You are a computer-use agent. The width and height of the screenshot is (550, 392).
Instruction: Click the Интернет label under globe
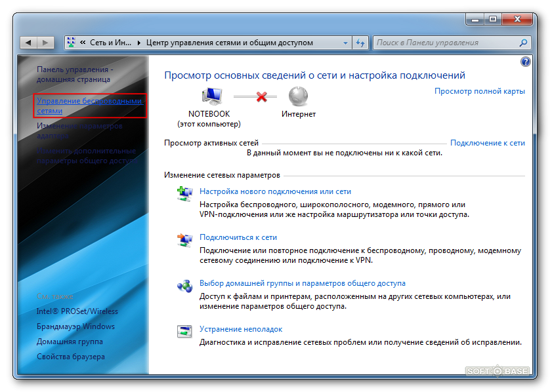299,114
